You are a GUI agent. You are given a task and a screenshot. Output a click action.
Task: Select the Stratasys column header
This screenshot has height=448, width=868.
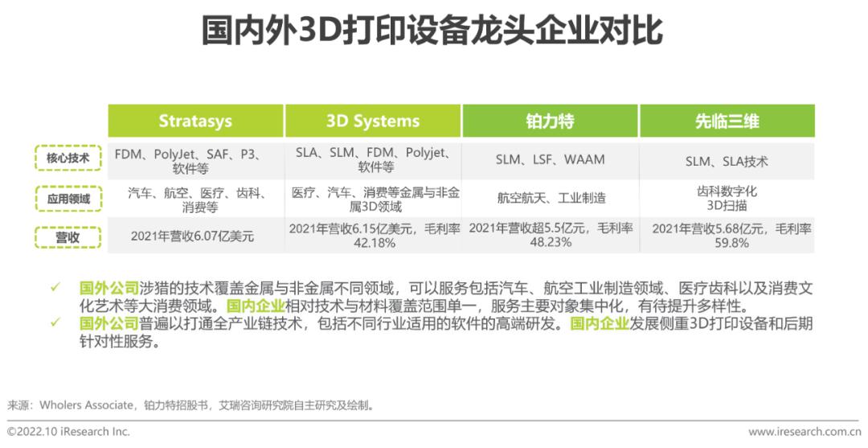pos(195,121)
